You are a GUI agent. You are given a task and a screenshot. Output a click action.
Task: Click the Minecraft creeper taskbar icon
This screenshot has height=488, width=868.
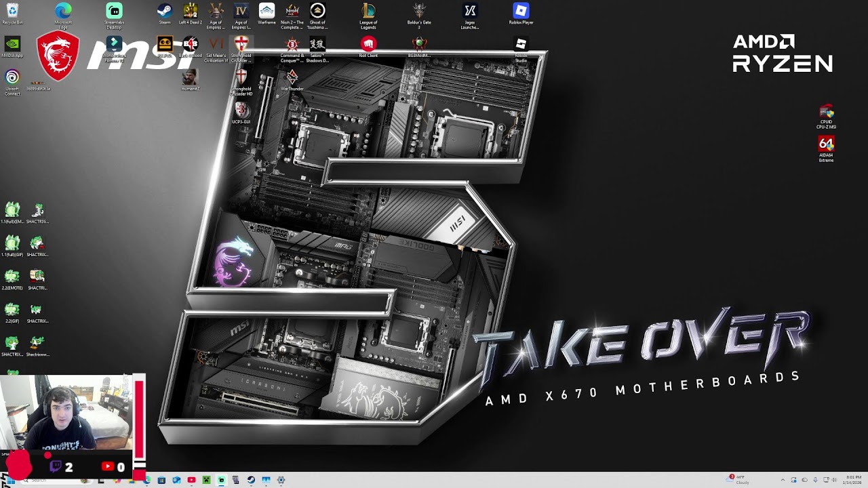(206, 480)
